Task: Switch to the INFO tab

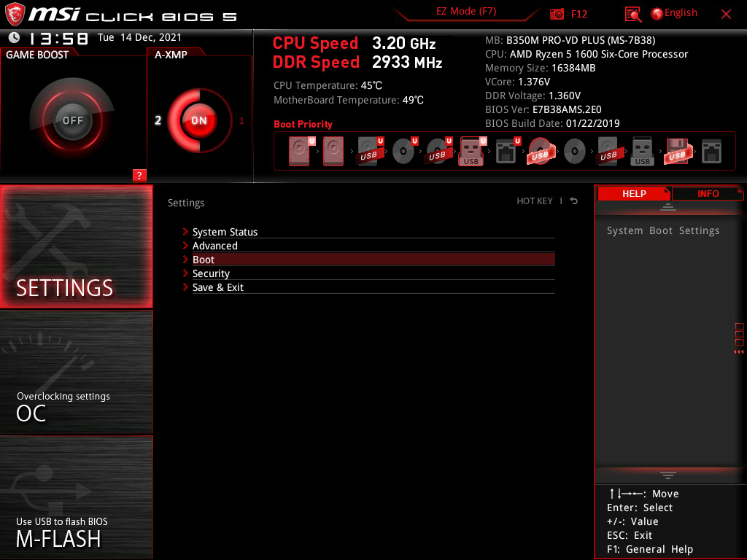Action: coord(708,193)
